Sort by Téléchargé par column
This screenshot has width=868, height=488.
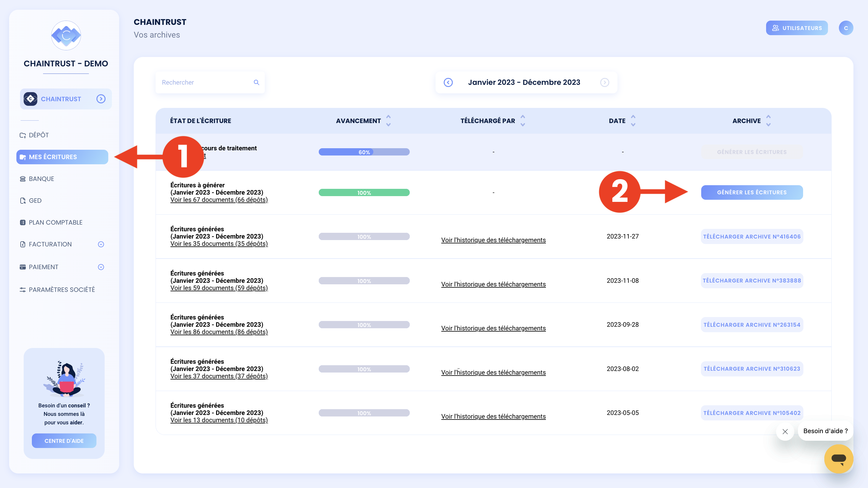523,121
